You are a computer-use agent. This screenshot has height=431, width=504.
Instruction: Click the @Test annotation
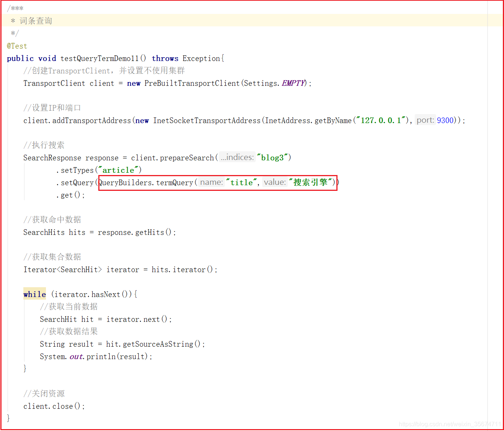coord(17,46)
